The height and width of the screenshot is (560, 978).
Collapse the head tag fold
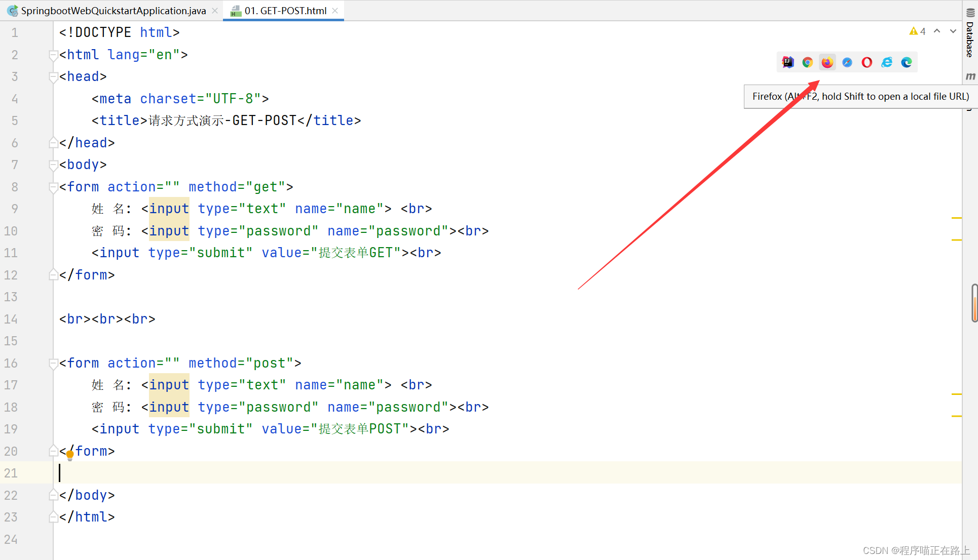coord(53,76)
